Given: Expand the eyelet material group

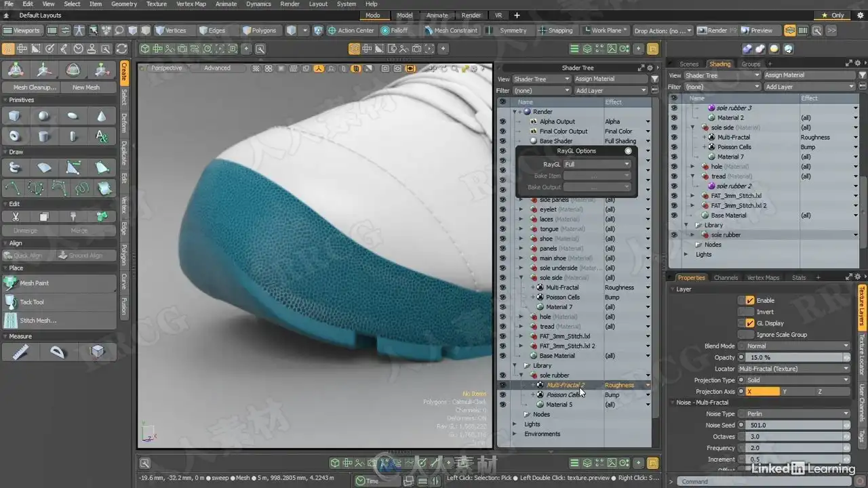Looking at the screenshot, I should [521, 209].
